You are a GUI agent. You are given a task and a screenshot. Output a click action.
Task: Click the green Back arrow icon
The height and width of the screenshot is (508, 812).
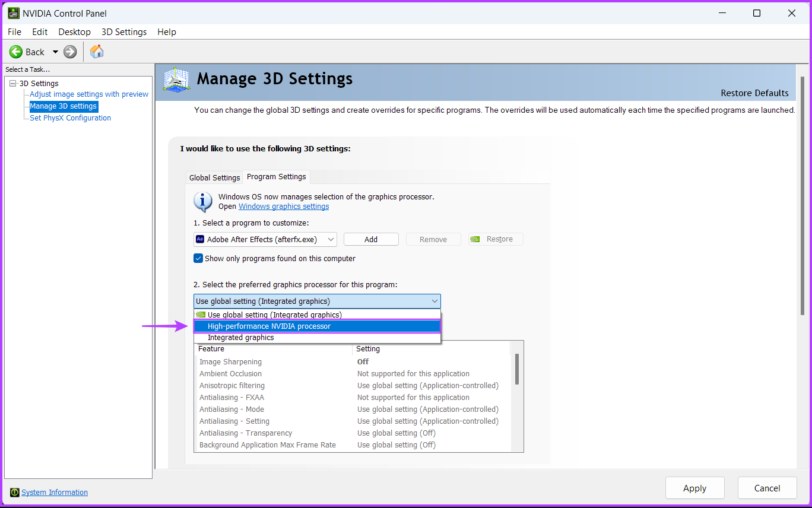(16, 52)
